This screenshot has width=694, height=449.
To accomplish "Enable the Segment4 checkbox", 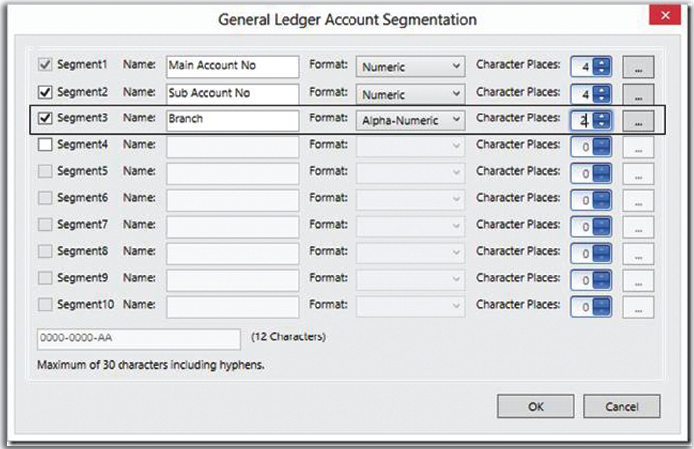I will (x=45, y=145).
